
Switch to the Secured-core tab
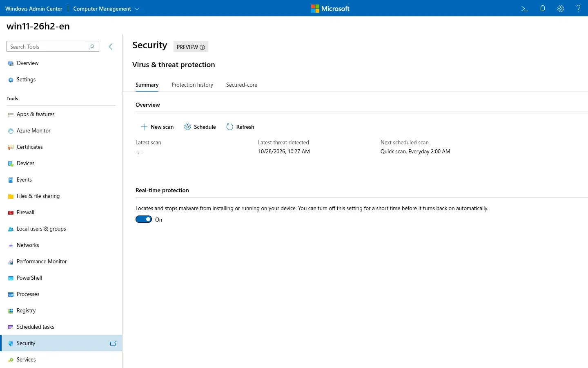pos(242,85)
